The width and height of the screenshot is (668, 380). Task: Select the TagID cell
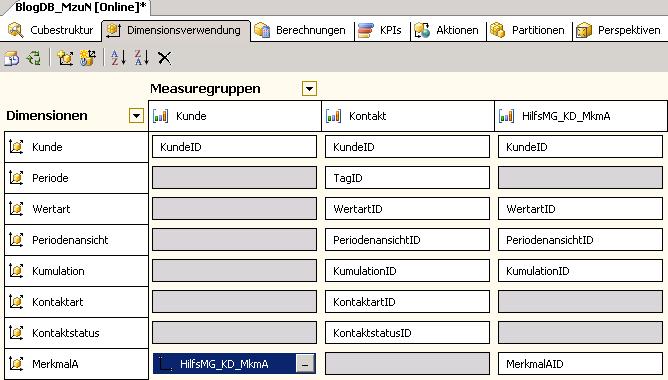407,178
